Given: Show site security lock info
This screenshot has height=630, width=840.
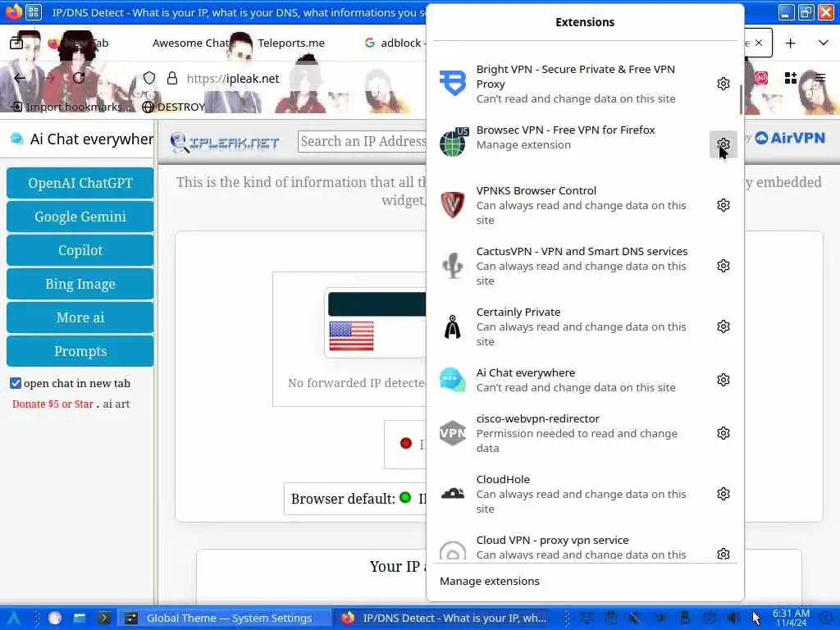Looking at the screenshot, I should tap(172, 78).
